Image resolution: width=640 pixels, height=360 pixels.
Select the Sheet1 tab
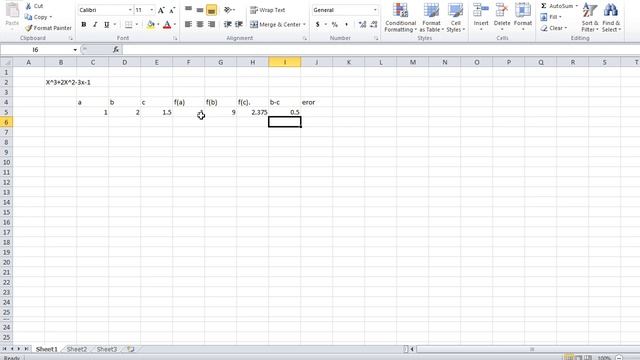coord(47,349)
